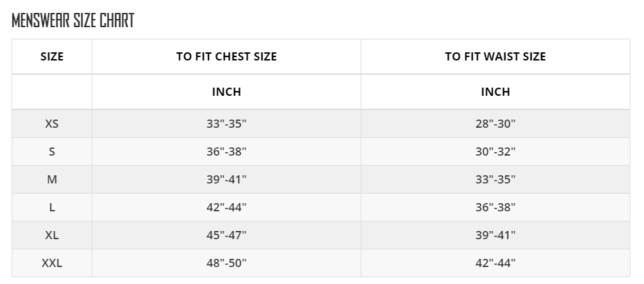Select the XL size cell
The width and height of the screenshot is (644, 284).
52,235
